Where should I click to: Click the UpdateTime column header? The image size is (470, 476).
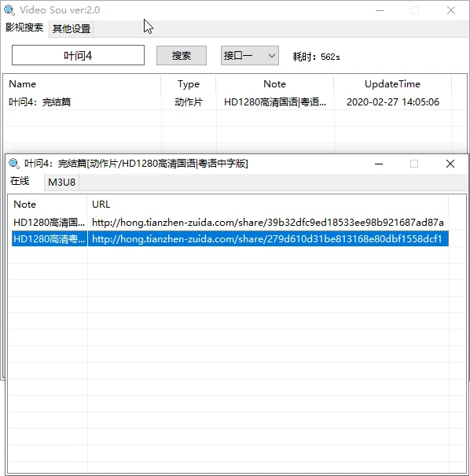point(392,84)
